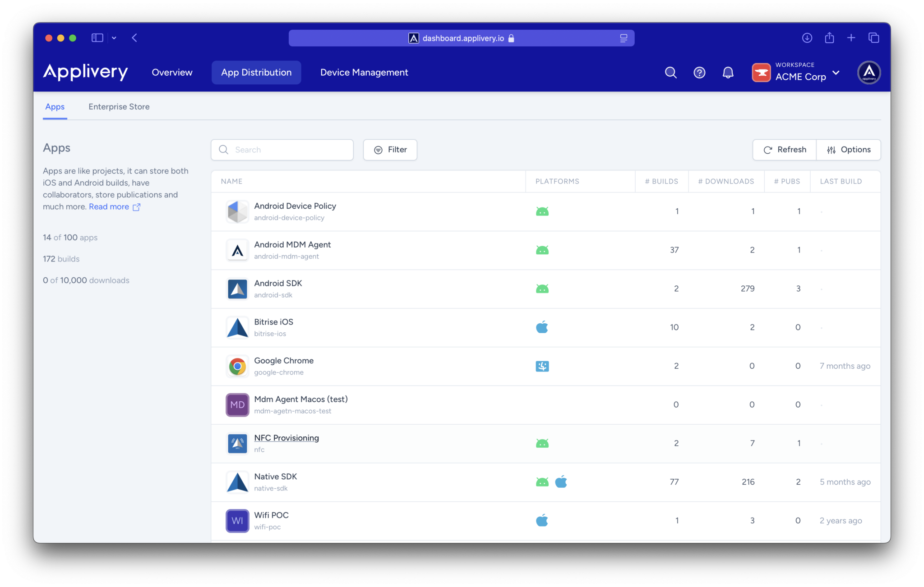Click the help question mark icon
The height and width of the screenshot is (587, 924).
[699, 73]
